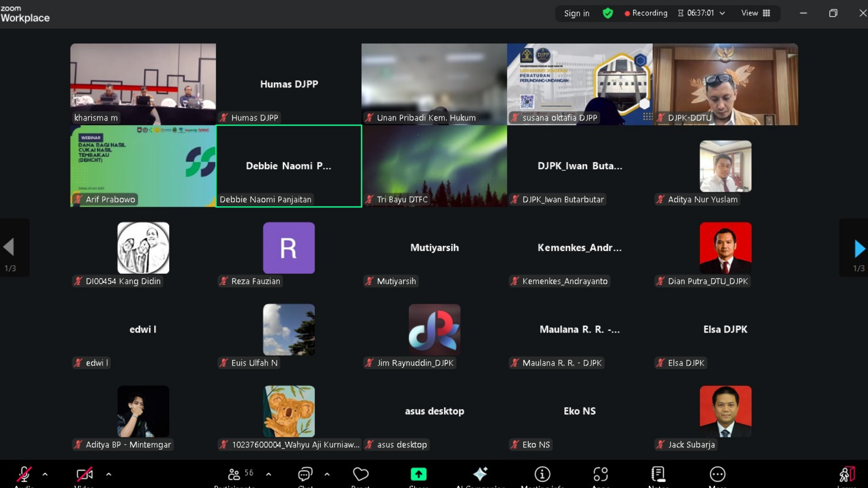868x488 pixels.
Task: Unmute the microphone audio toggle
Action: pyautogui.click(x=24, y=474)
